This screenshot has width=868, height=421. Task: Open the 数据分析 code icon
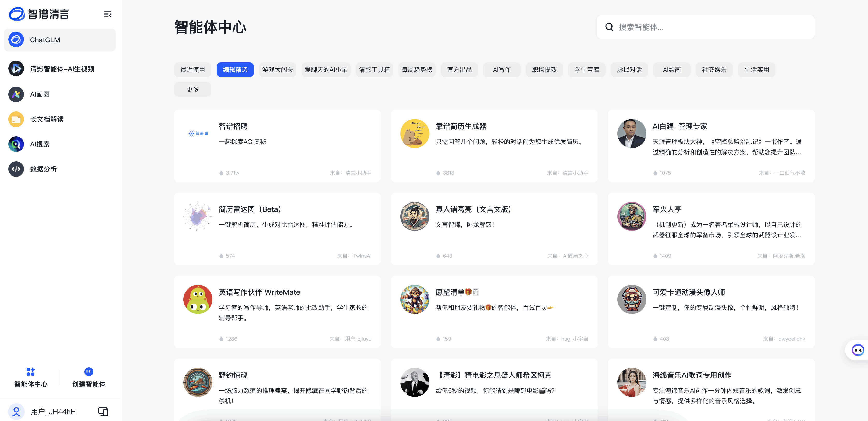click(x=16, y=169)
